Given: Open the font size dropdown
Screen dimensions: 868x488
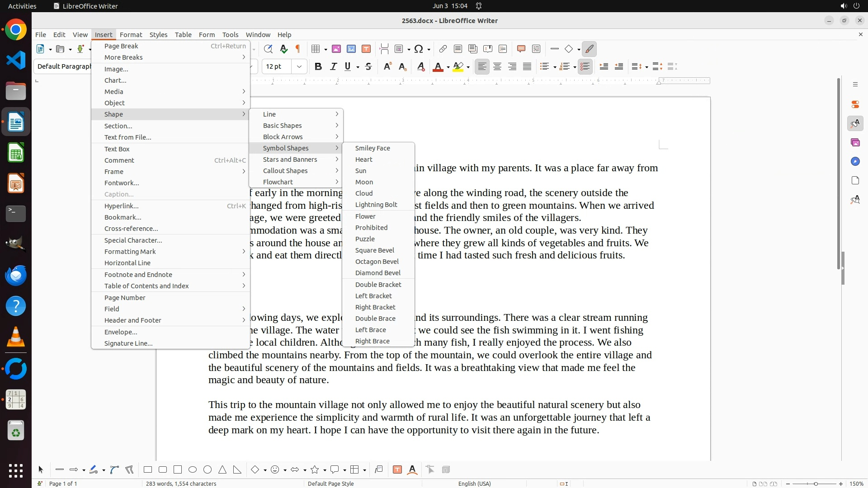Looking at the screenshot, I should tap(299, 67).
